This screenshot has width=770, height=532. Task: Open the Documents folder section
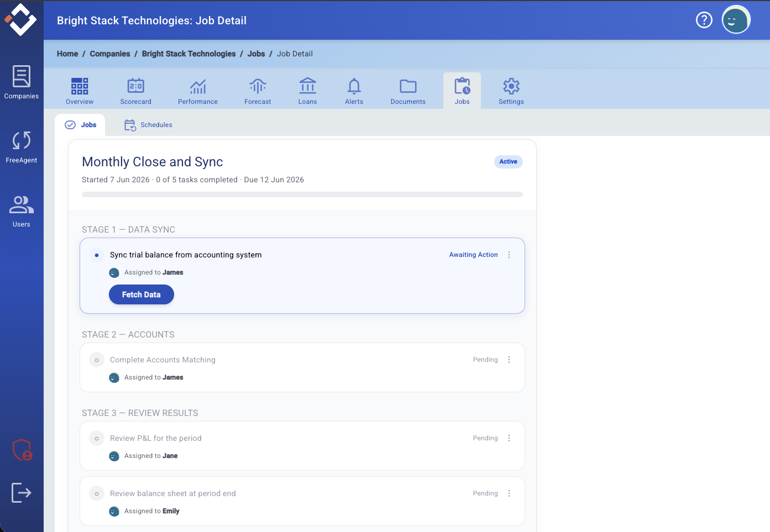click(x=408, y=91)
